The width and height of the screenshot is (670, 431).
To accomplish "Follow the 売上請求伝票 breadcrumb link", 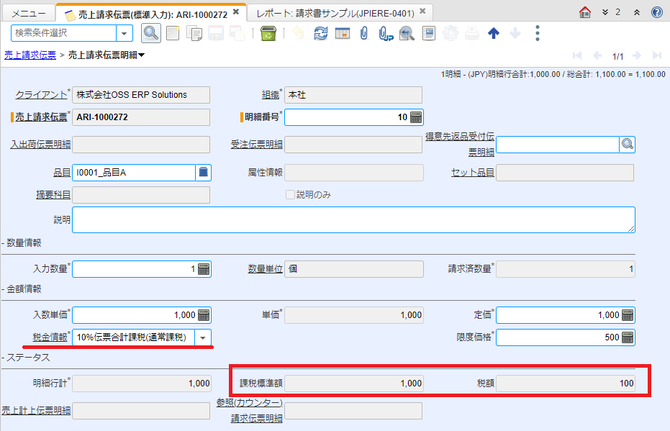I will [30, 55].
